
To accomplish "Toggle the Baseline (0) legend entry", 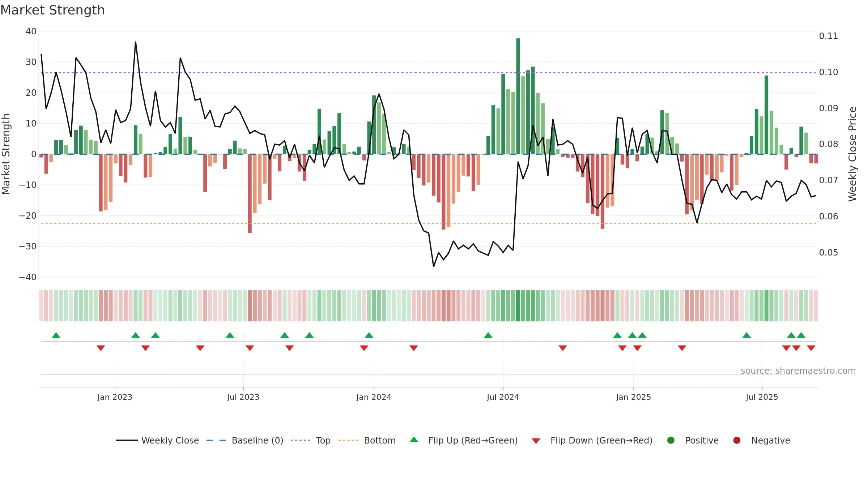I will 244,440.
